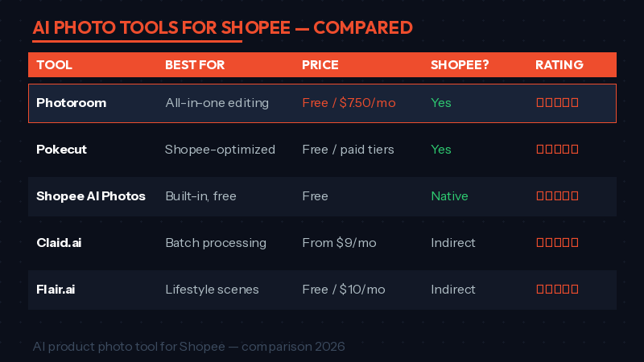Click the Pokecut rating stars
644x362 pixels.
point(557,150)
